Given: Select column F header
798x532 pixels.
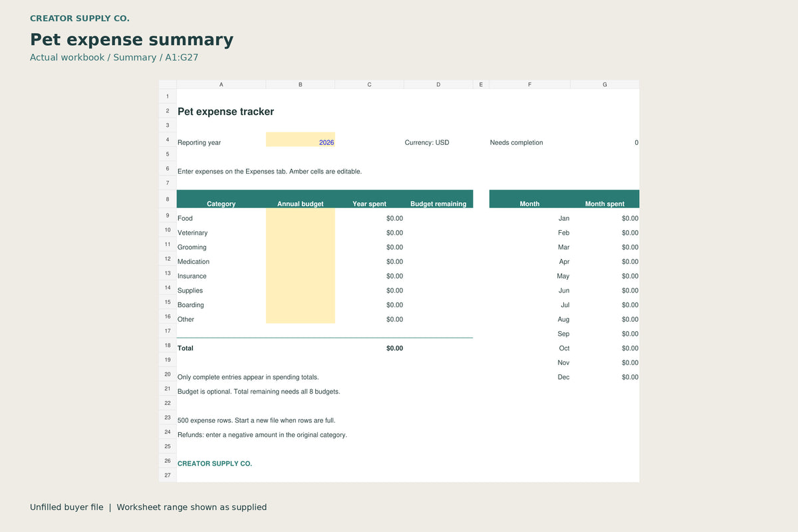Looking at the screenshot, I should pos(530,84).
